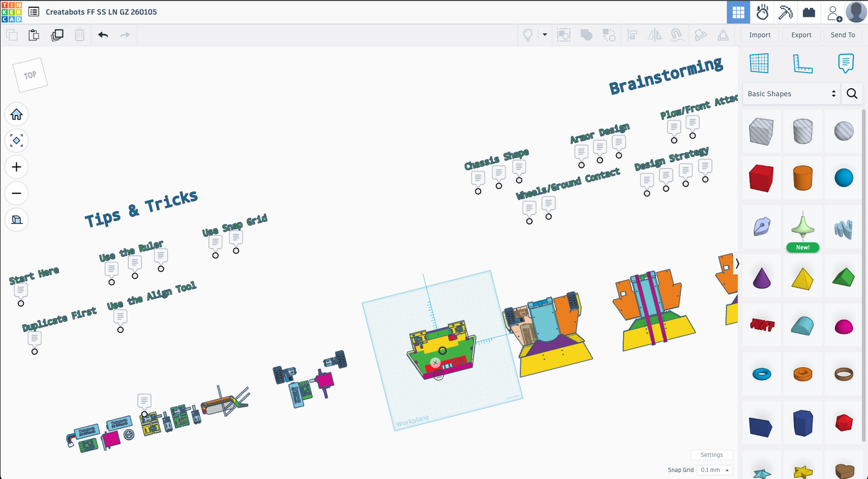The width and height of the screenshot is (868, 479).
Task: Click the Import button
Action: pyautogui.click(x=760, y=35)
